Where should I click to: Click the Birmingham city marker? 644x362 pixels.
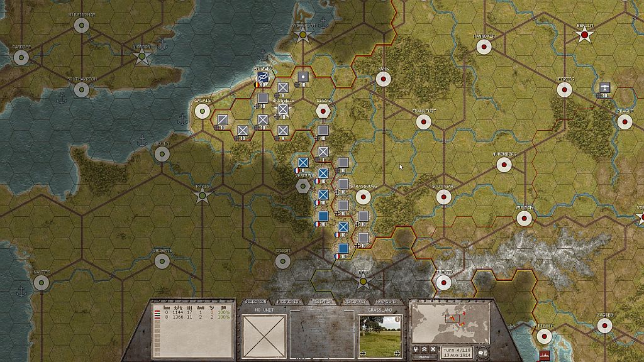[x=82, y=25]
